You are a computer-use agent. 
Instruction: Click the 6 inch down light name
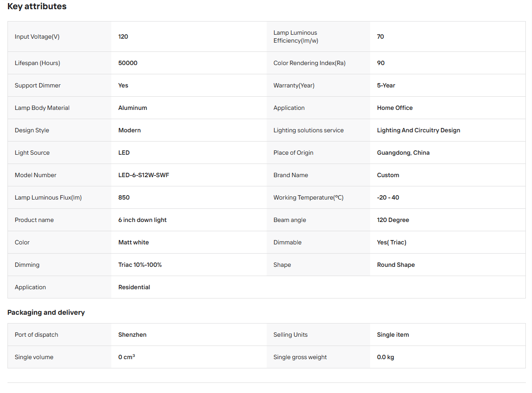pos(143,220)
